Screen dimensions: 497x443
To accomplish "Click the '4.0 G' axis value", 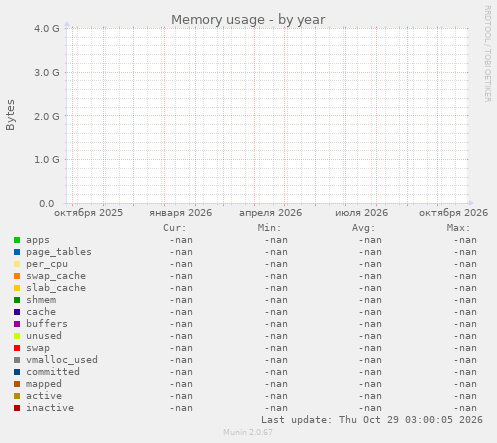I will coord(47,29).
